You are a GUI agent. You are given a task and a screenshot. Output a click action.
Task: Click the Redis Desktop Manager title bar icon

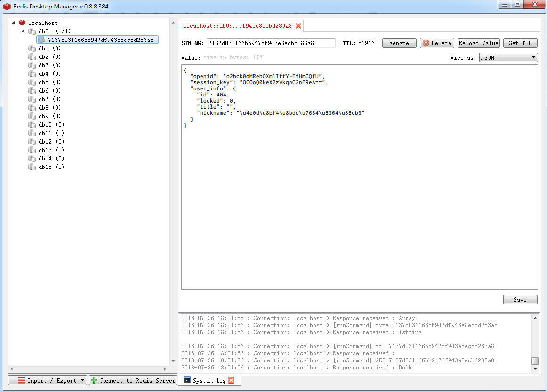click(x=7, y=6)
